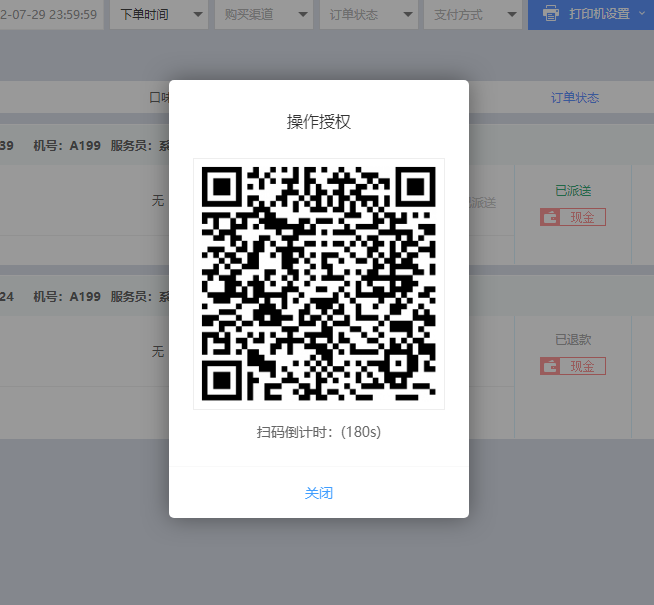This screenshot has height=605, width=654.
Task: Click the printer icon in 打印机设置
Action: 550,14
